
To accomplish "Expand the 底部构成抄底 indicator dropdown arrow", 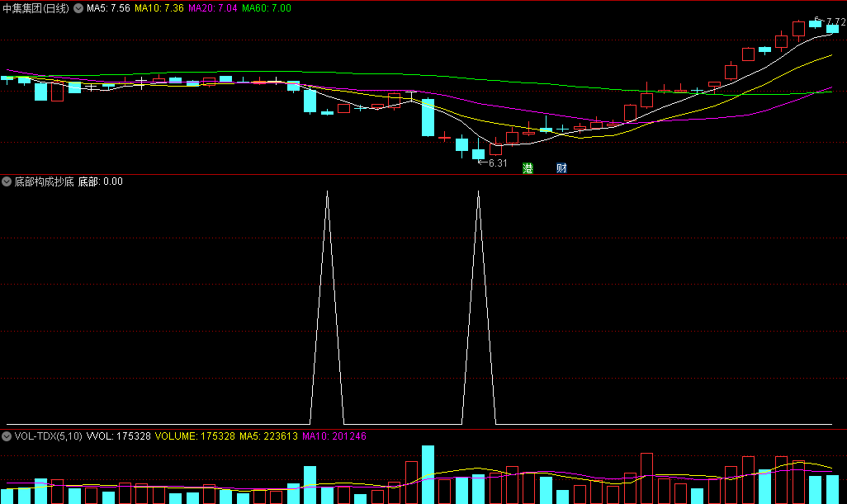I will tap(7, 181).
